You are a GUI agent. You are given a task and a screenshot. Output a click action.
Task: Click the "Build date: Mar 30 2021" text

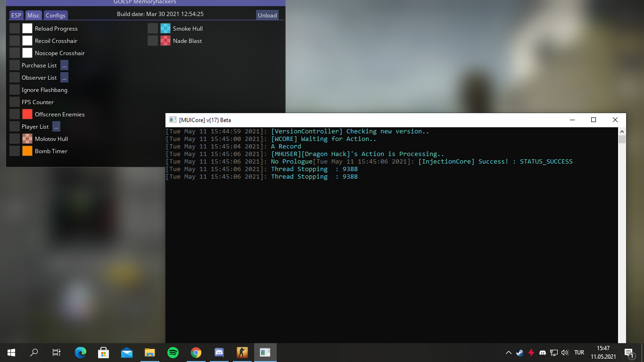coord(160,14)
